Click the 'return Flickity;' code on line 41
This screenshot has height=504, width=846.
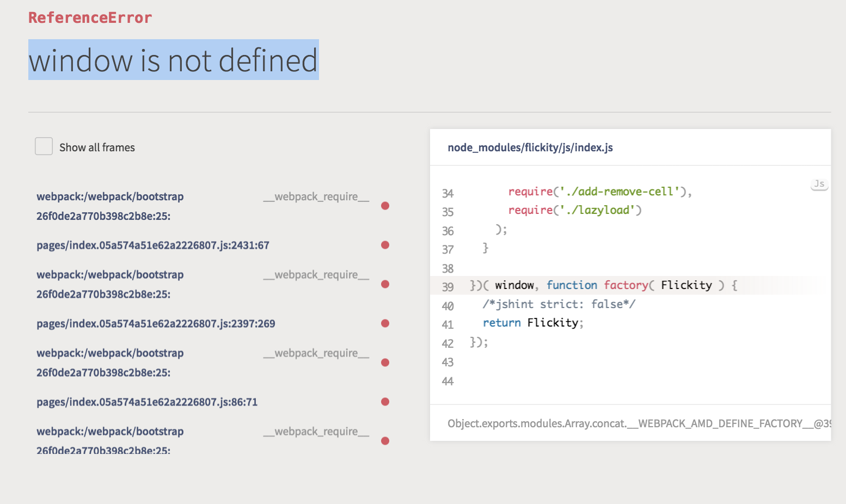(x=532, y=323)
